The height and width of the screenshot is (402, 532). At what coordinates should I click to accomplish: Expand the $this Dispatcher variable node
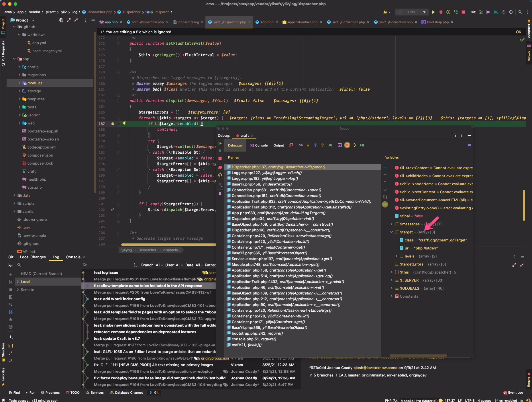[x=391, y=272]
